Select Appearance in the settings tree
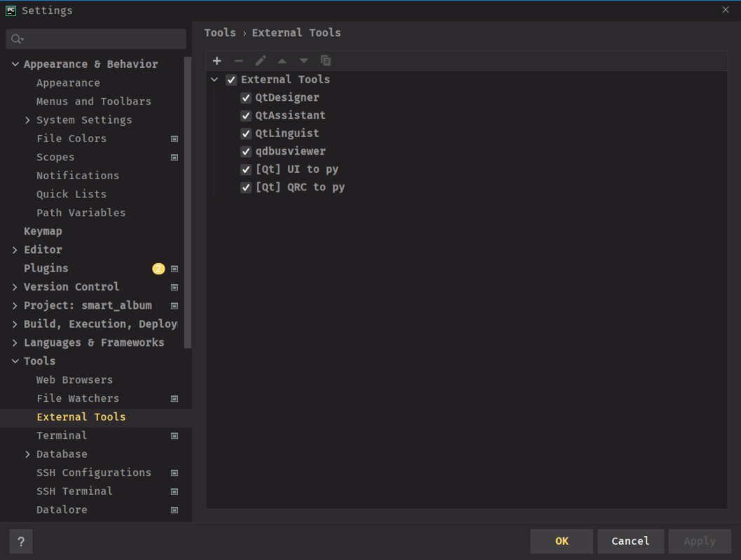The height and width of the screenshot is (560, 741). (x=68, y=83)
